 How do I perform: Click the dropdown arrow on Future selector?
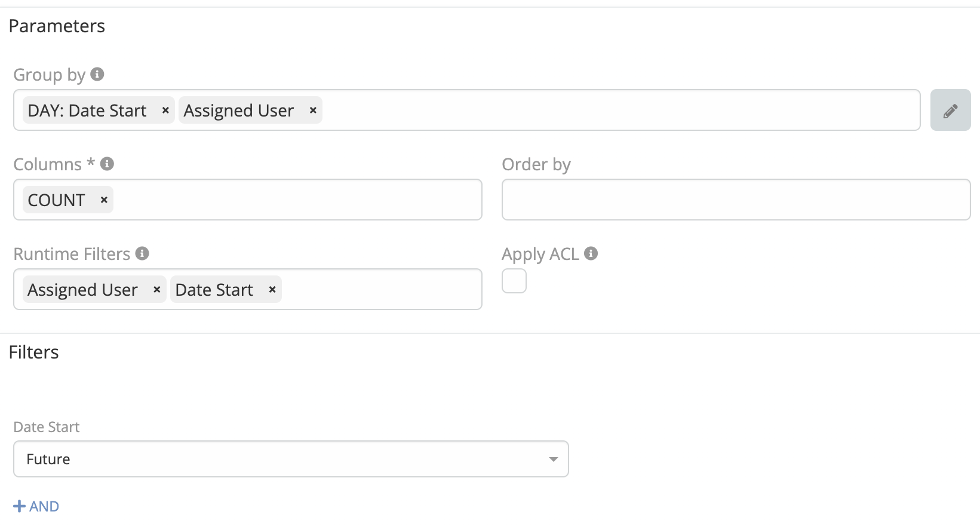[553, 459]
